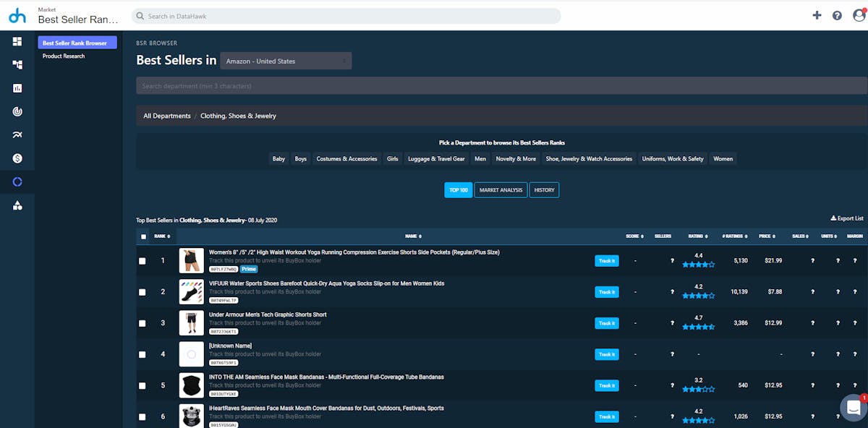Toggle the select-all checkbox in the table header
Image resolution: width=868 pixels, height=428 pixels.
pyautogui.click(x=143, y=236)
